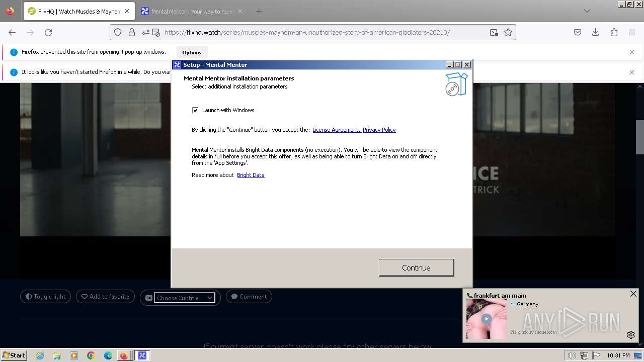Dismiss the pop-up blocked notification bar
Viewport: 644px width, 362px height.
[632, 52]
